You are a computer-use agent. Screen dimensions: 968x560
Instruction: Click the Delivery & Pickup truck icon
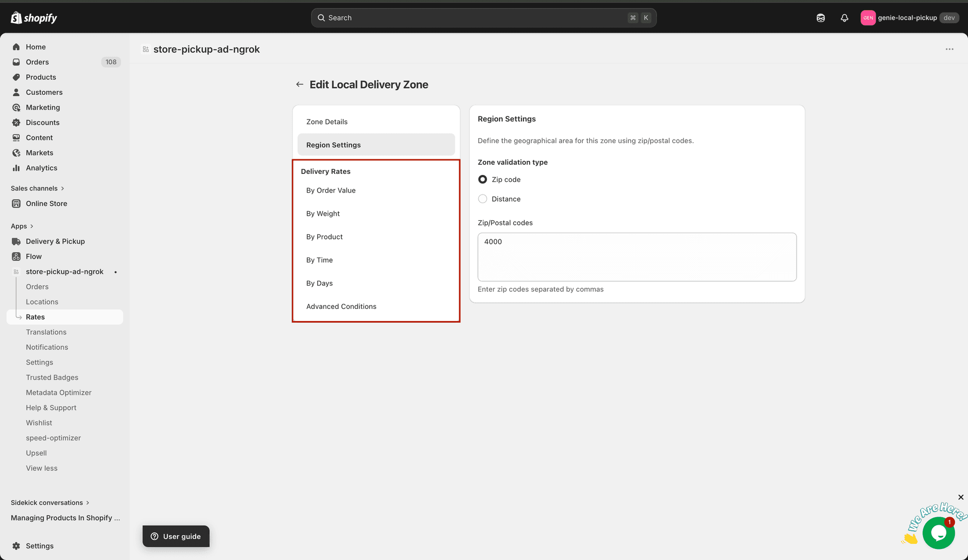pyautogui.click(x=16, y=241)
